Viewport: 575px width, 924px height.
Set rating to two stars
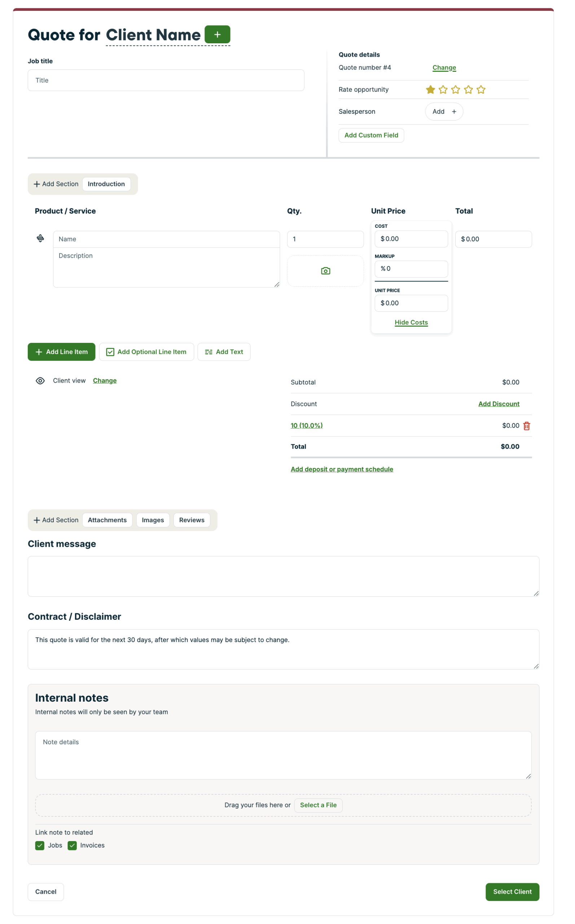pyautogui.click(x=443, y=90)
